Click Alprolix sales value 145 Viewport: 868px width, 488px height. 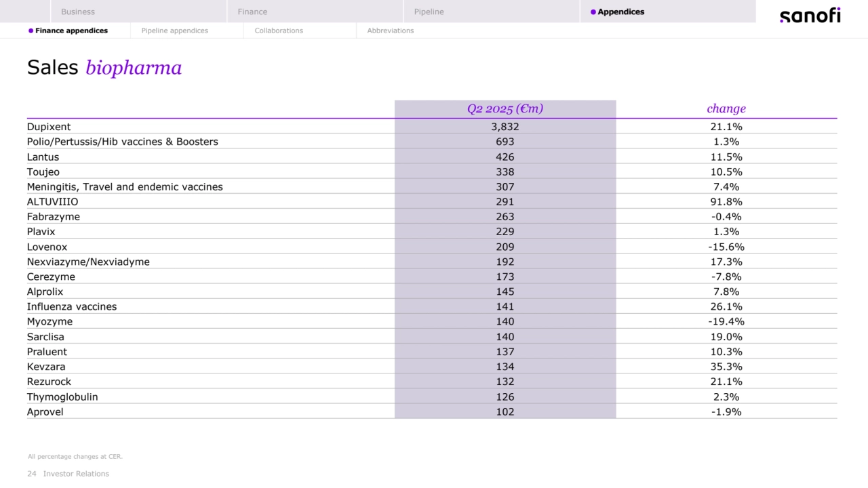pyautogui.click(x=505, y=291)
